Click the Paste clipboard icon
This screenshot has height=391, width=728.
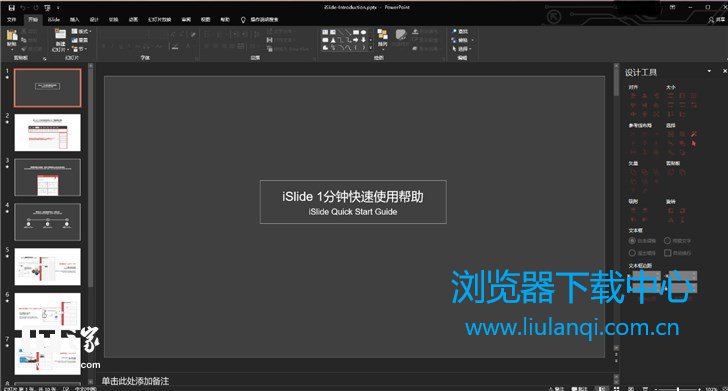[12, 35]
